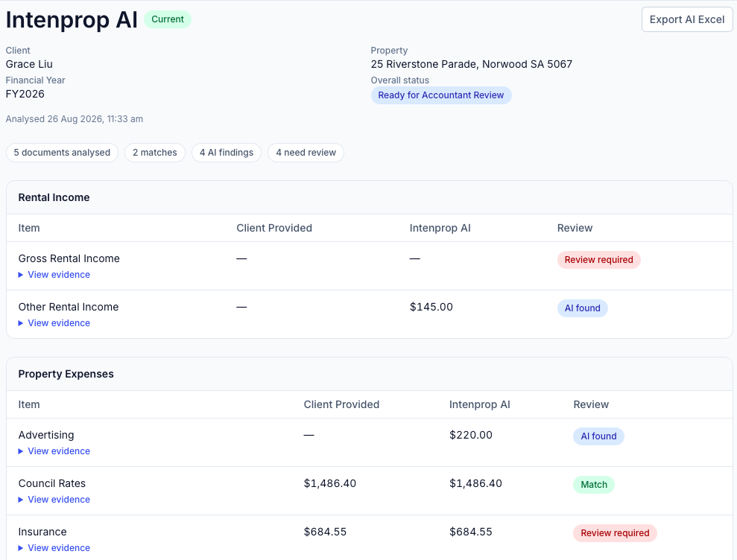
Task: Click AI found badge for Other Rental Income
Action: (582, 308)
